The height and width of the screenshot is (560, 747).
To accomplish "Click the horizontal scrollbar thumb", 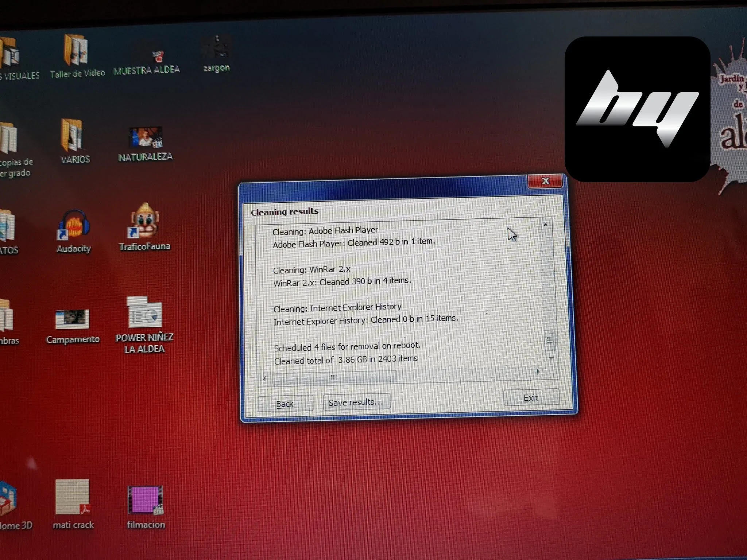I will (334, 377).
